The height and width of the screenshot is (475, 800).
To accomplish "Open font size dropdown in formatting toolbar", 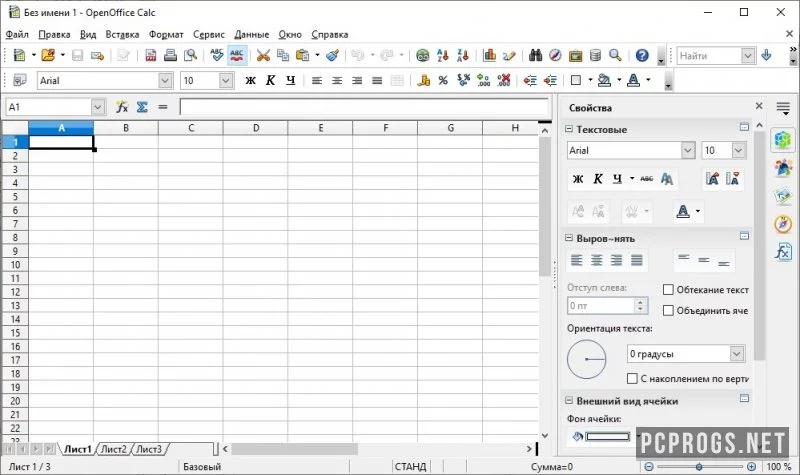I will [x=226, y=80].
